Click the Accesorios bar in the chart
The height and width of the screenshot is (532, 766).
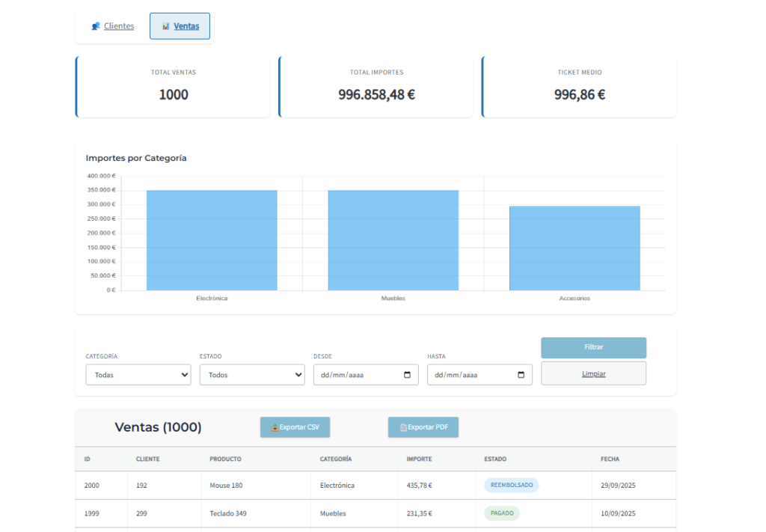[574, 248]
